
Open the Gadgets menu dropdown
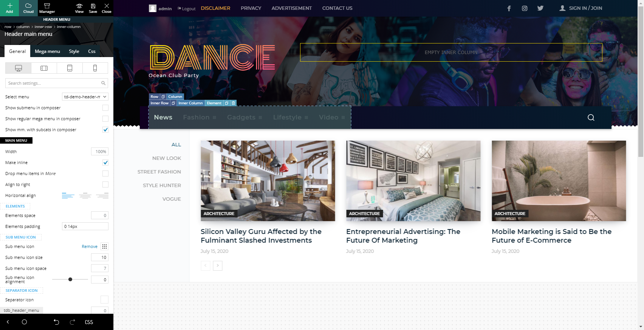[x=245, y=118]
